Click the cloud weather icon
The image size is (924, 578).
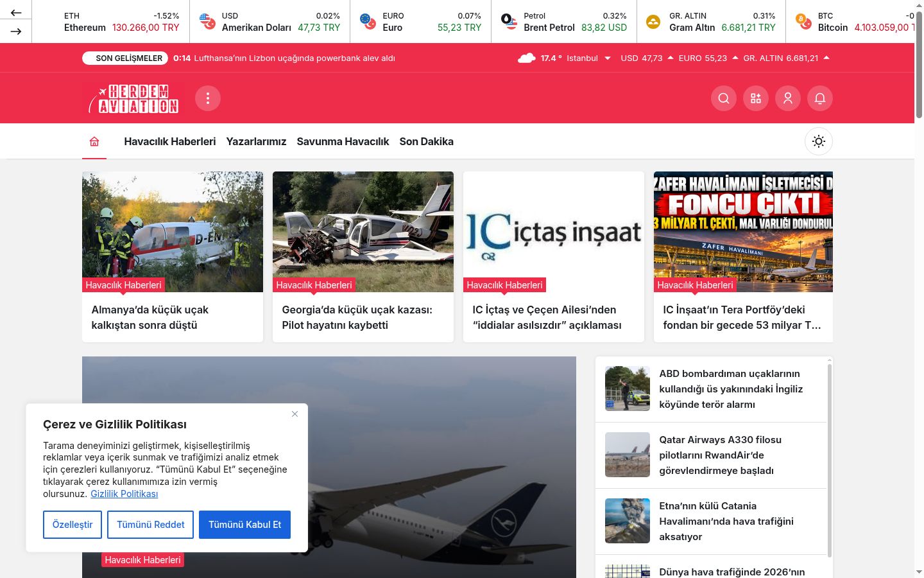pyautogui.click(x=527, y=58)
